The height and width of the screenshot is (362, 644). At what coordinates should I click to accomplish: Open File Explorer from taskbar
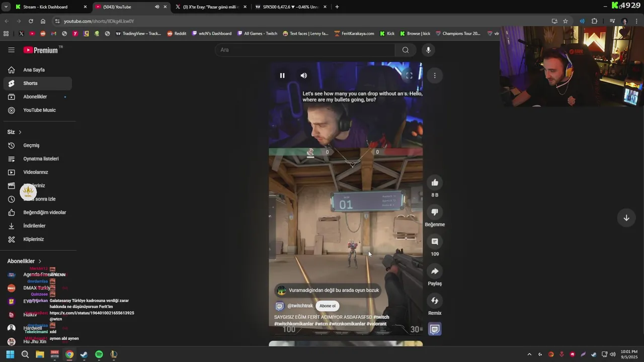(x=40, y=354)
